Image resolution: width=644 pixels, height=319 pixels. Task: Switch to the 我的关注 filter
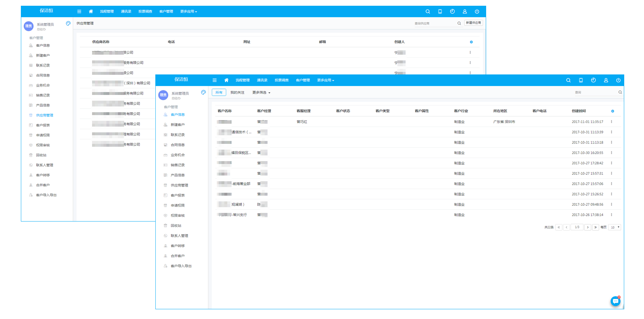tap(237, 92)
